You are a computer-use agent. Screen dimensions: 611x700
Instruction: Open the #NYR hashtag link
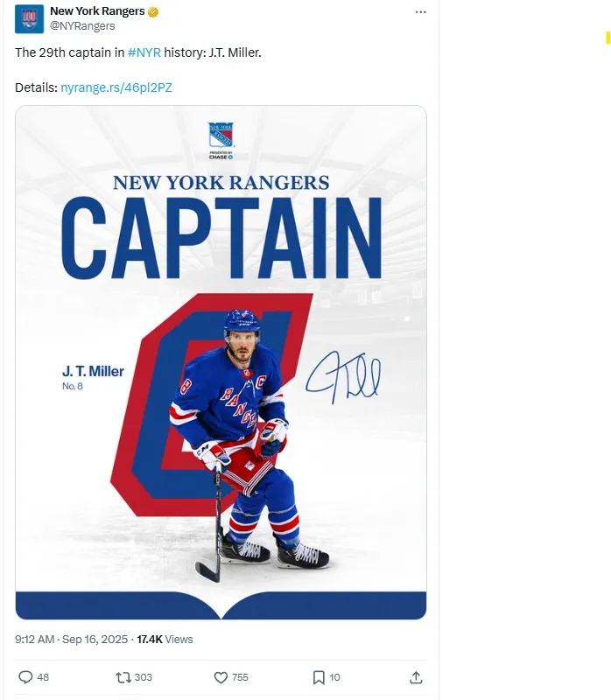144,52
